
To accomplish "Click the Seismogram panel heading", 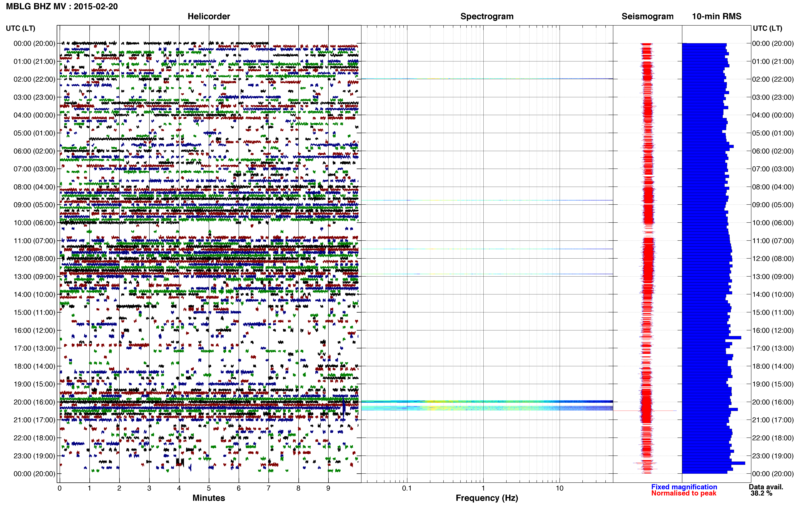I will pos(647,16).
